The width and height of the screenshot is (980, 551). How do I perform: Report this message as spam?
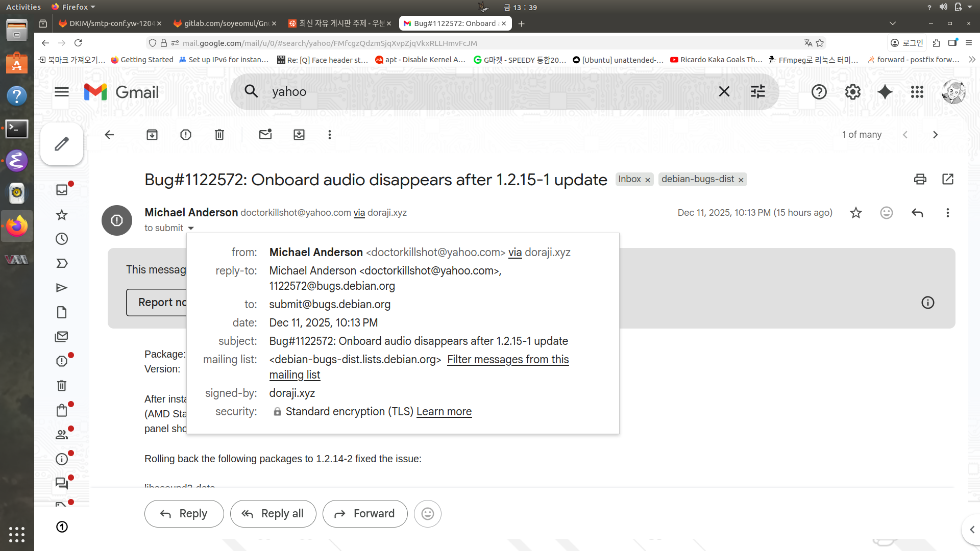click(x=186, y=135)
